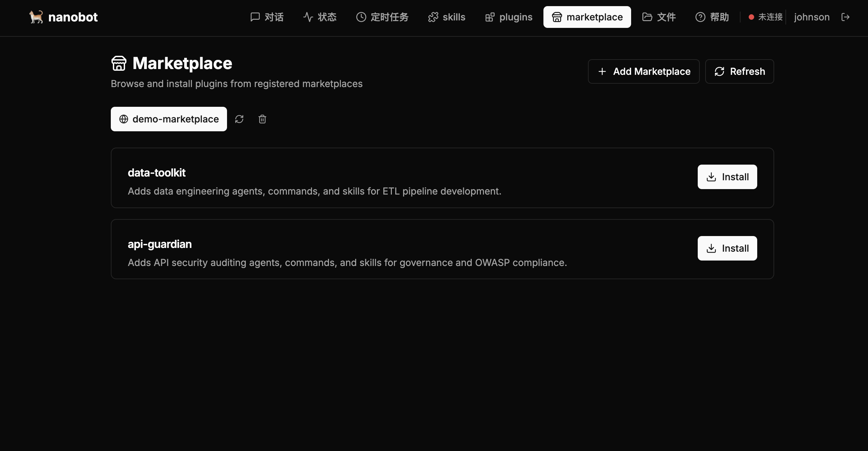The height and width of the screenshot is (451, 868).
Task: Select the demo-marketplace chip
Action: pyautogui.click(x=169, y=119)
